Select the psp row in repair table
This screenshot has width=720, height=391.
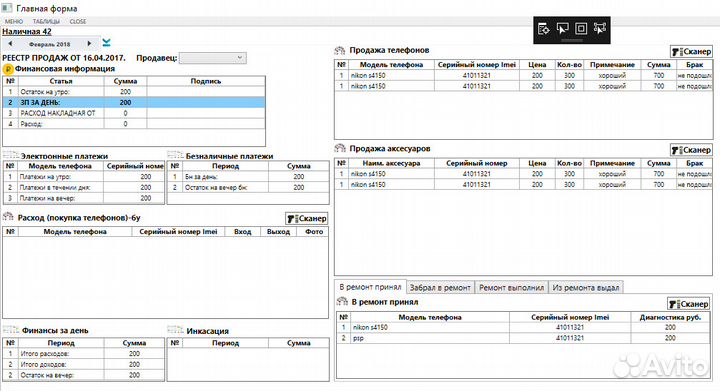[x=523, y=338]
